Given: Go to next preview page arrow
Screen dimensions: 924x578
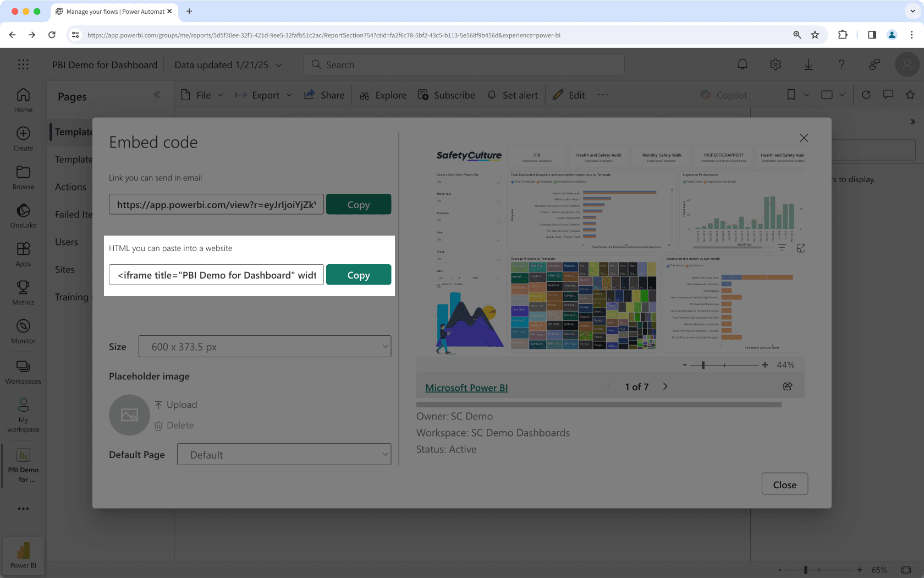Looking at the screenshot, I should click(x=665, y=386).
